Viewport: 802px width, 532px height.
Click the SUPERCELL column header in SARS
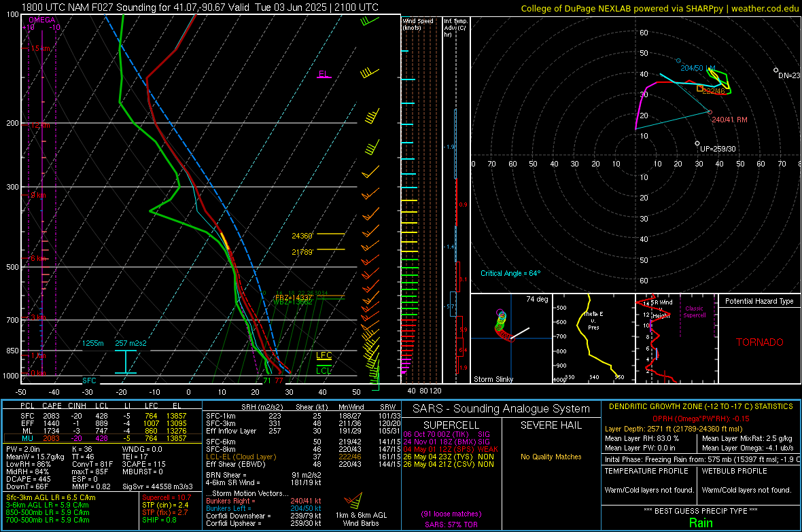pyautogui.click(x=451, y=425)
